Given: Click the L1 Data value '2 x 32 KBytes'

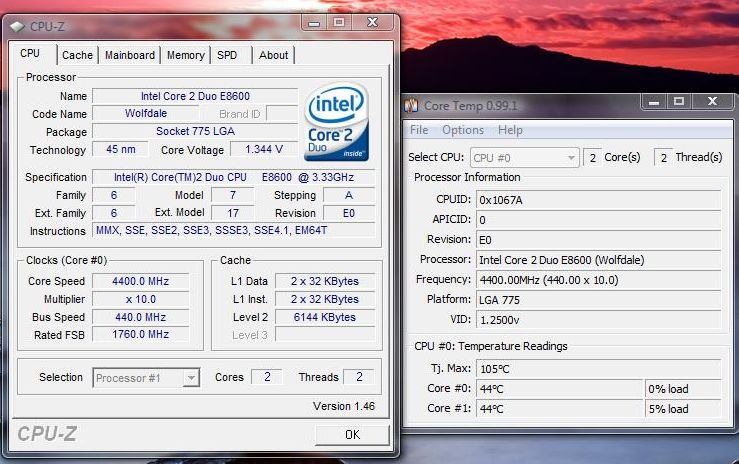Looking at the screenshot, I should (x=325, y=281).
